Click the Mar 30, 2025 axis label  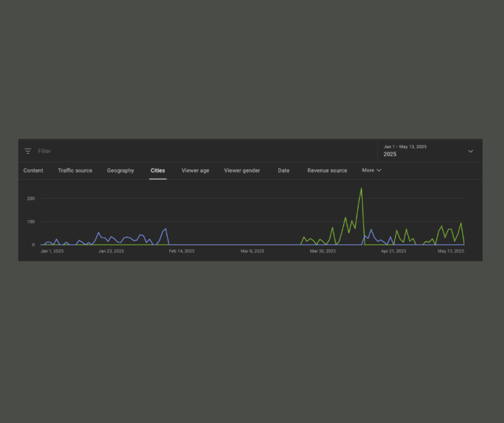pyautogui.click(x=323, y=251)
